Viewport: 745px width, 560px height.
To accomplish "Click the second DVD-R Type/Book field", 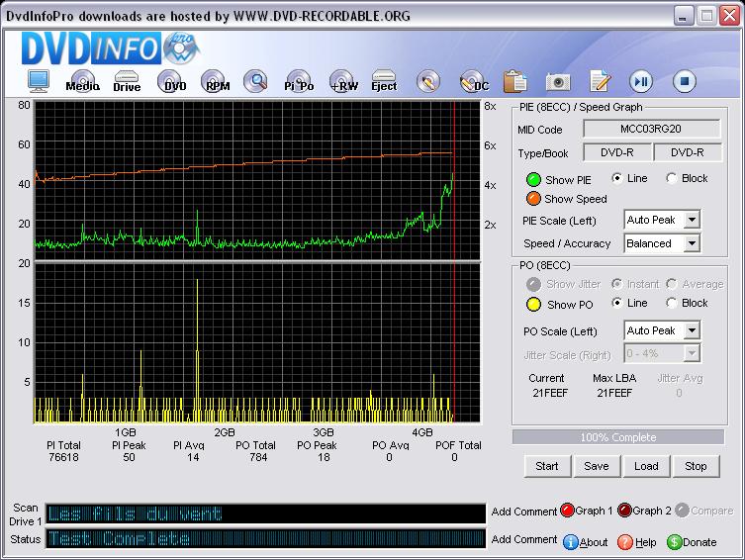I will coord(687,152).
